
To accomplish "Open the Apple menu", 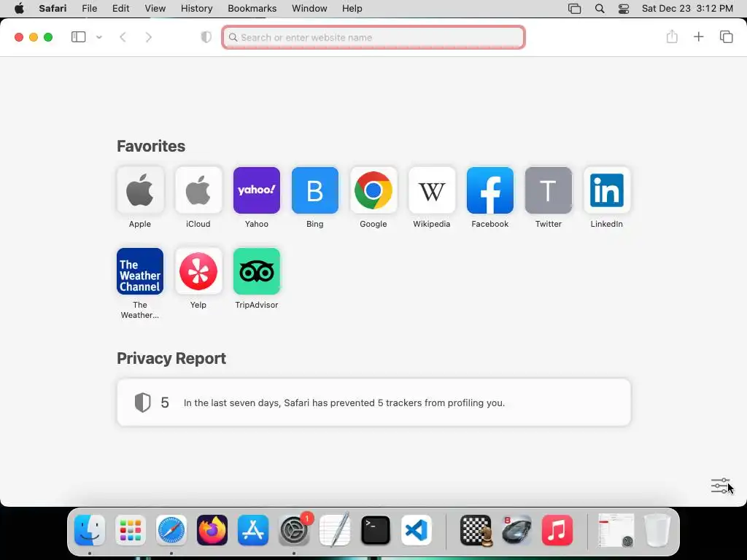I will pyautogui.click(x=19, y=9).
